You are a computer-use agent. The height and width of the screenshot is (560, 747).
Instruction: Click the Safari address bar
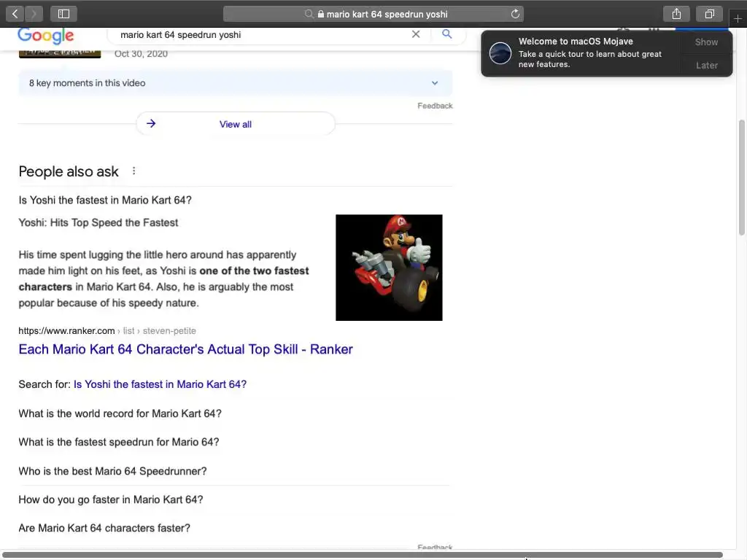coord(373,14)
